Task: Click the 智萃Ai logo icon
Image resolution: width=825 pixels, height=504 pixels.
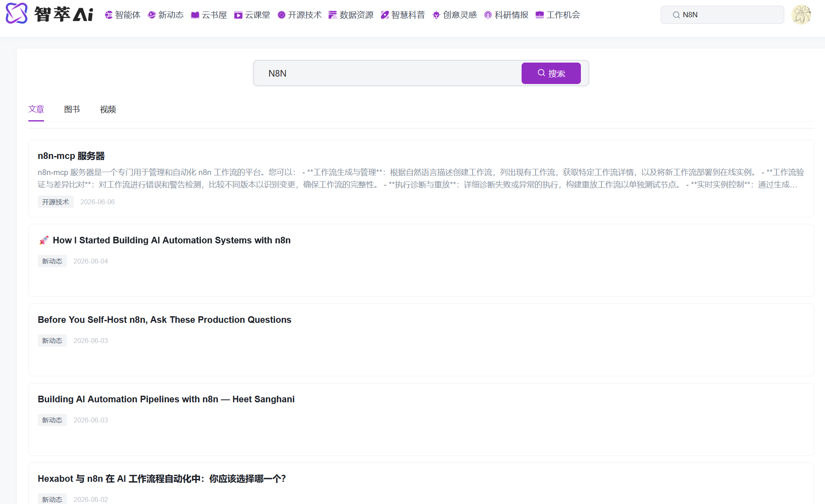Action: click(x=16, y=14)
